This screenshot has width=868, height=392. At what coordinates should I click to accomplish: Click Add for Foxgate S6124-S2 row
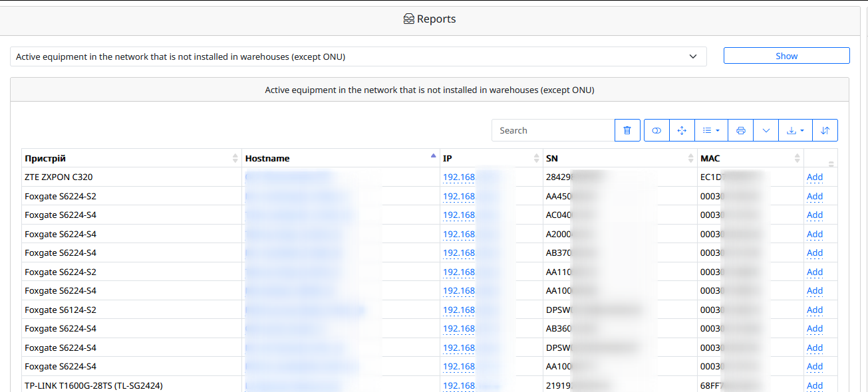pos(815,310)
